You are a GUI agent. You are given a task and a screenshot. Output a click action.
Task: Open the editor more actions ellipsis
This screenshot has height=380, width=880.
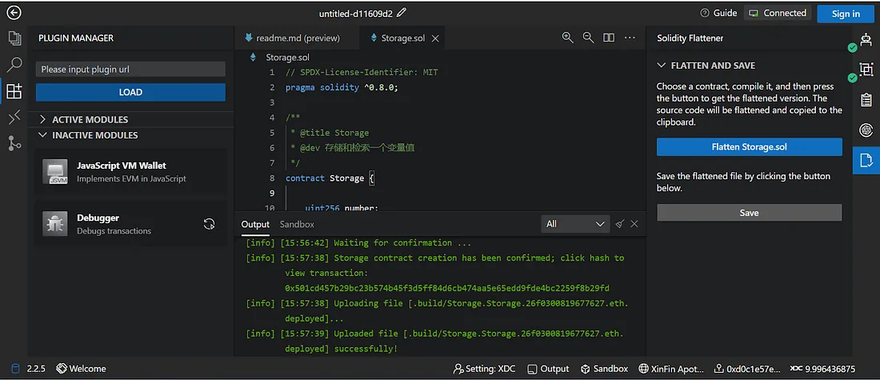click(630, 38)
